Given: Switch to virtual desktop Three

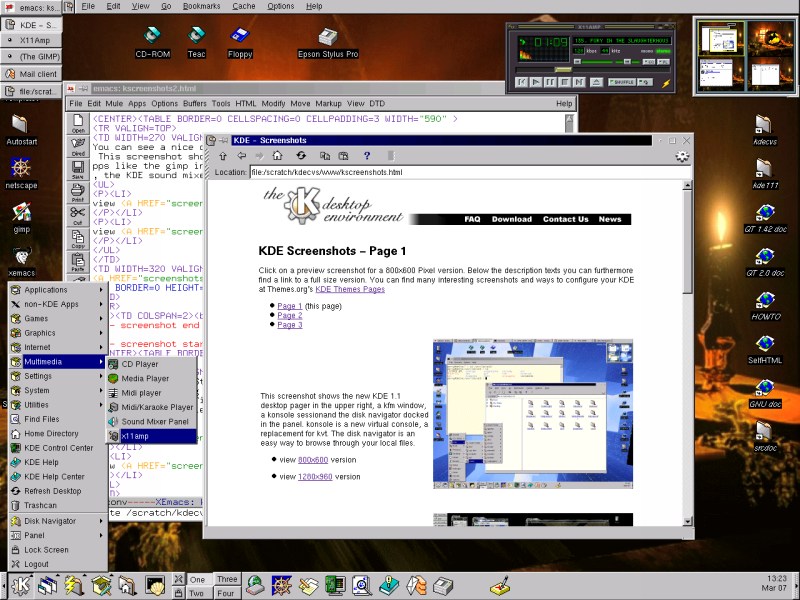Looking at the screenshot, I should [227, 580].
